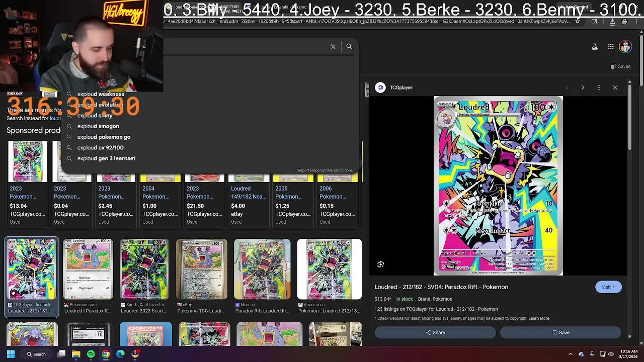Screen dimensions: 644x362
Task: Select suggestion 'exploud shiny'
Action: point(95,116)
